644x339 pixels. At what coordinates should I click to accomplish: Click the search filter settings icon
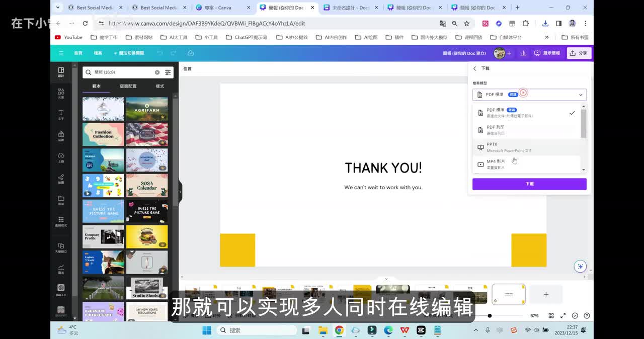[x=168, y=72]
